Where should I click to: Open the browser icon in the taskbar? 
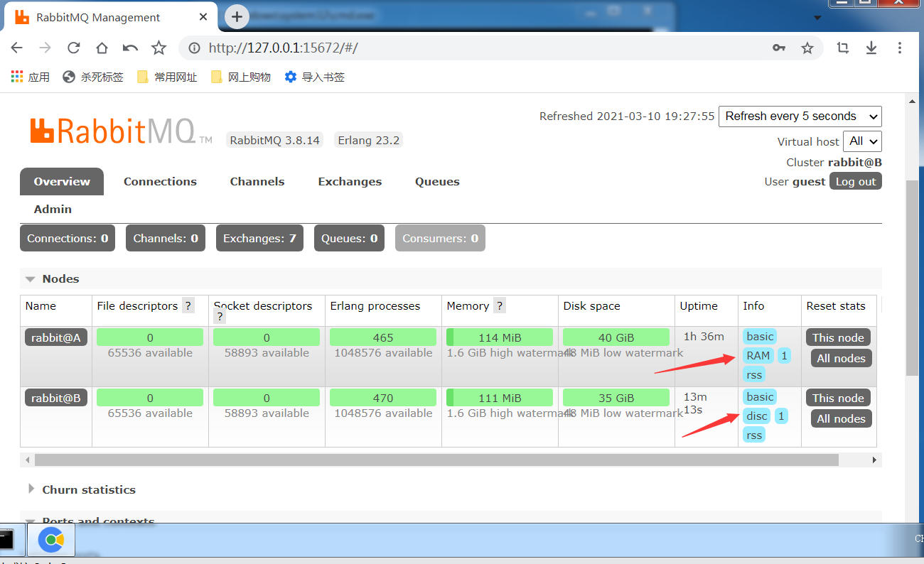(51, 541)
